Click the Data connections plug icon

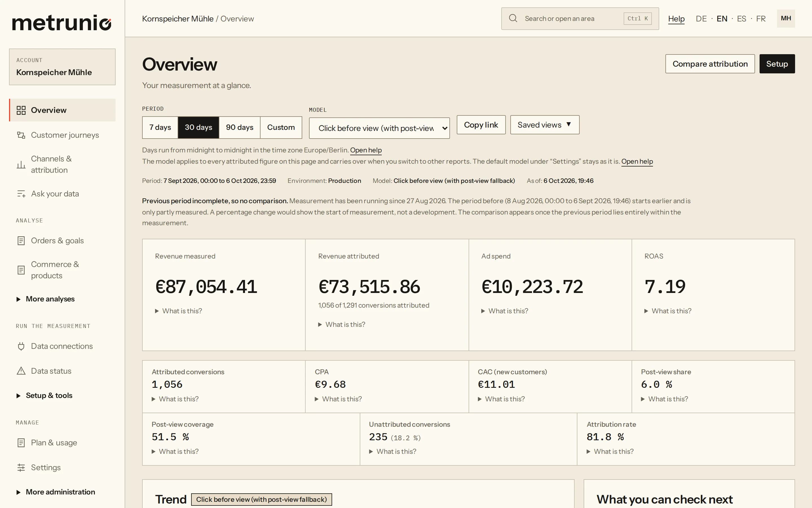(x=21, y=346)
